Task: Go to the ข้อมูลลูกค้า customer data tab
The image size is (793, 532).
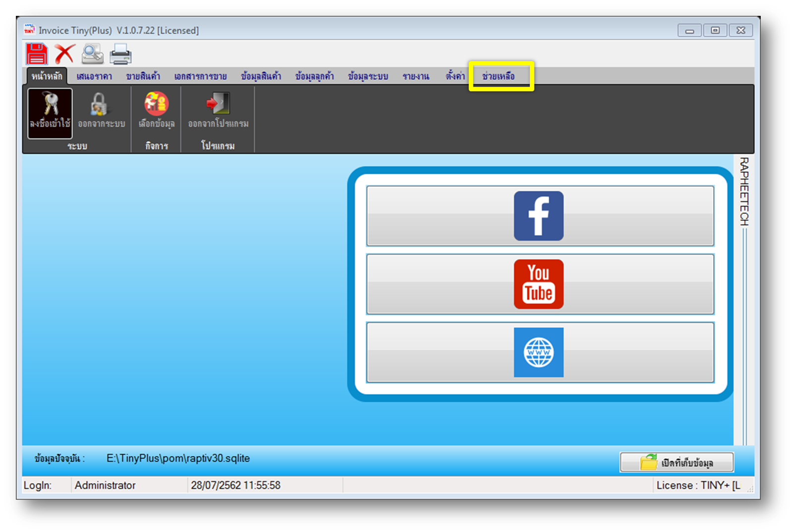Action: tap(314, 76)
